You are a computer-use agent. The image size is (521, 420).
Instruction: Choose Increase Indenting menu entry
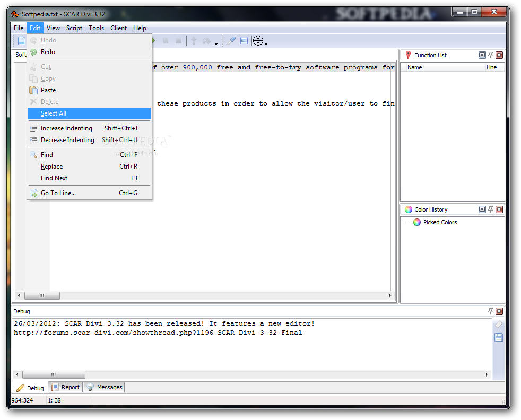89,128
